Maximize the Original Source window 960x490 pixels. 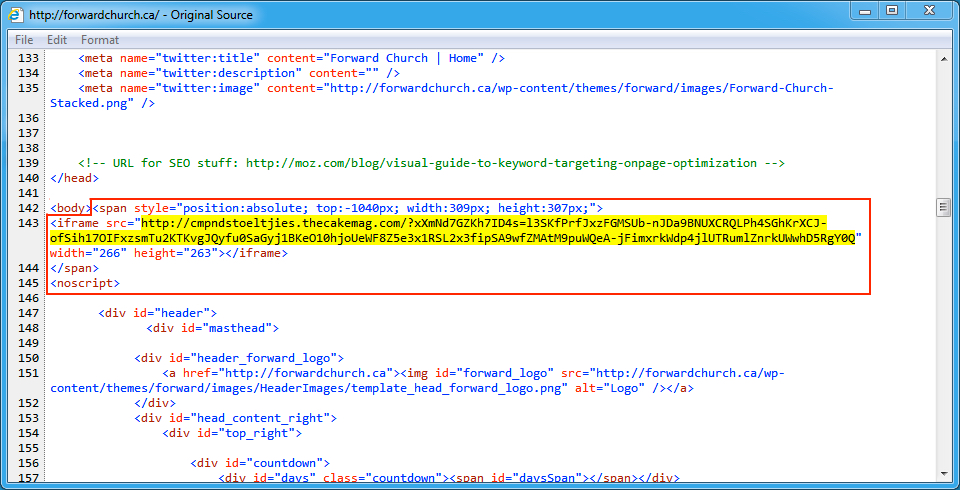tap(893, 10)
